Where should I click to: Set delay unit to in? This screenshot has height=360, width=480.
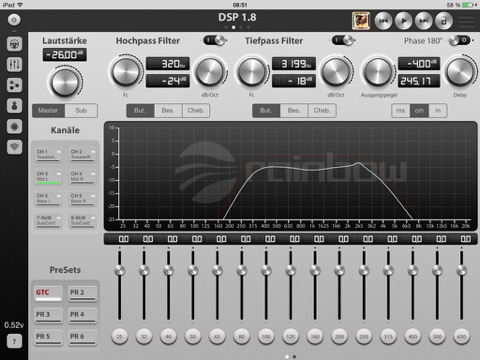pos(438,110)
